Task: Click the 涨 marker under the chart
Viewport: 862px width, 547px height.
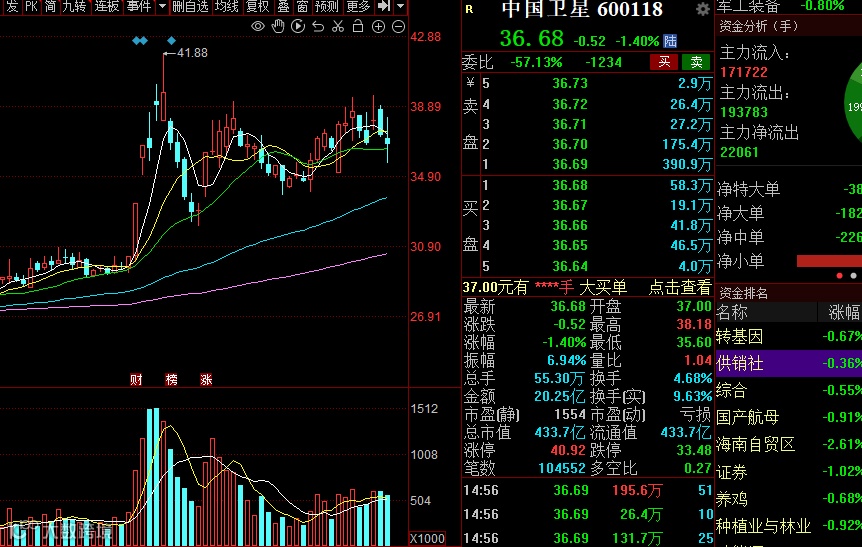Action: pyautogui.click(x=206, y=379)
